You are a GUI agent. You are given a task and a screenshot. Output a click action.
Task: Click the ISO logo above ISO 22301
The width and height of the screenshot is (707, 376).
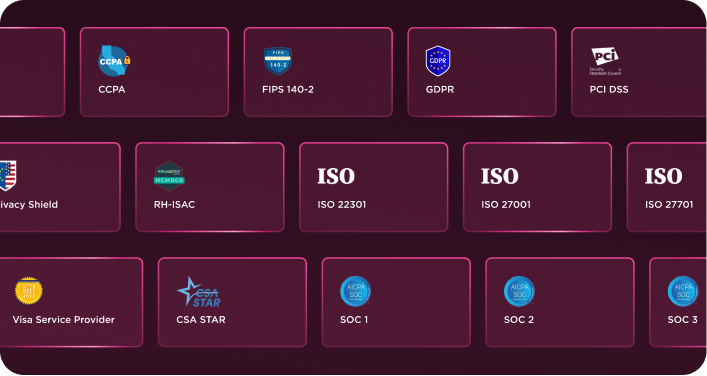tap(336, 176)
